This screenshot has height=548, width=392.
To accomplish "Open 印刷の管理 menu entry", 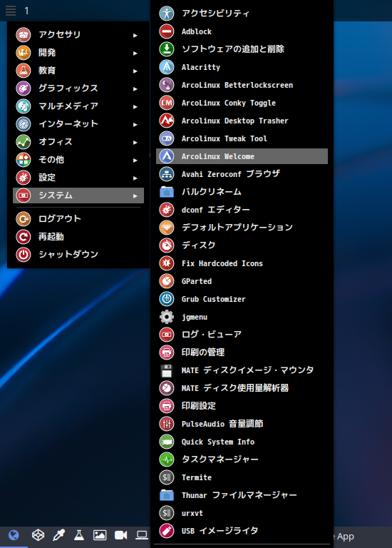I will point(242,352).
